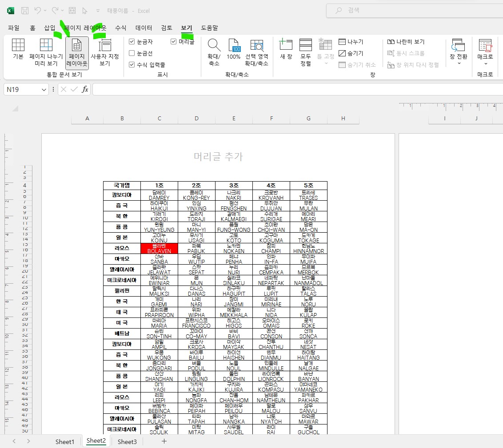Click the 나란히 보기 side-by-side button
This screenshot has height=448, width=503.
pos(406,42)
